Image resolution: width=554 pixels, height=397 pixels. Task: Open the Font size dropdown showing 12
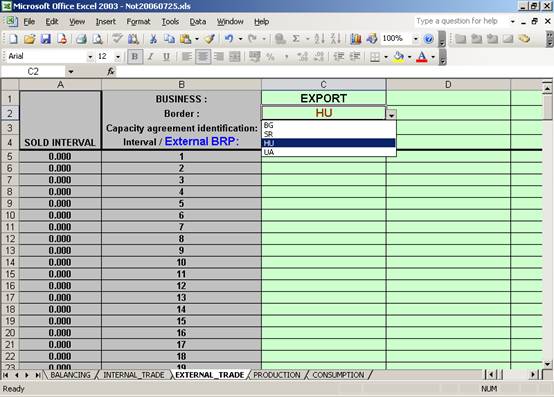tap(118, 57)
